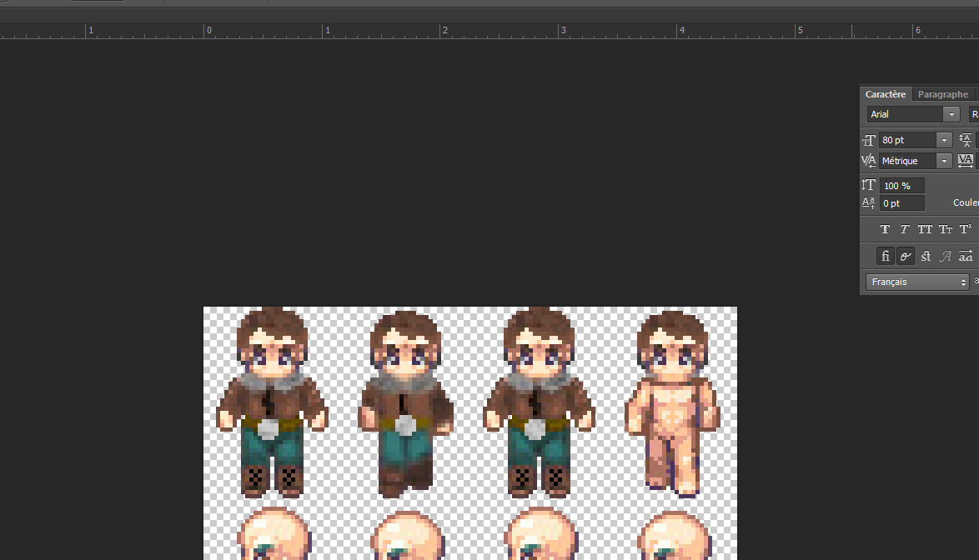Switch to the Paragraphe tab
Screen dimensions: 979x560
(x=943, y=94)
